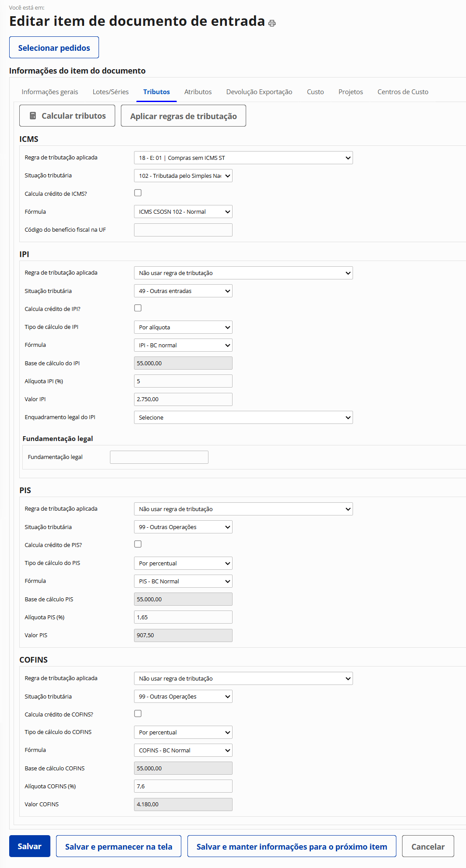Screen dimensions: 466x868
Task: Check the Calcula crédito de PIS box
Action: [x=138, y=544]
